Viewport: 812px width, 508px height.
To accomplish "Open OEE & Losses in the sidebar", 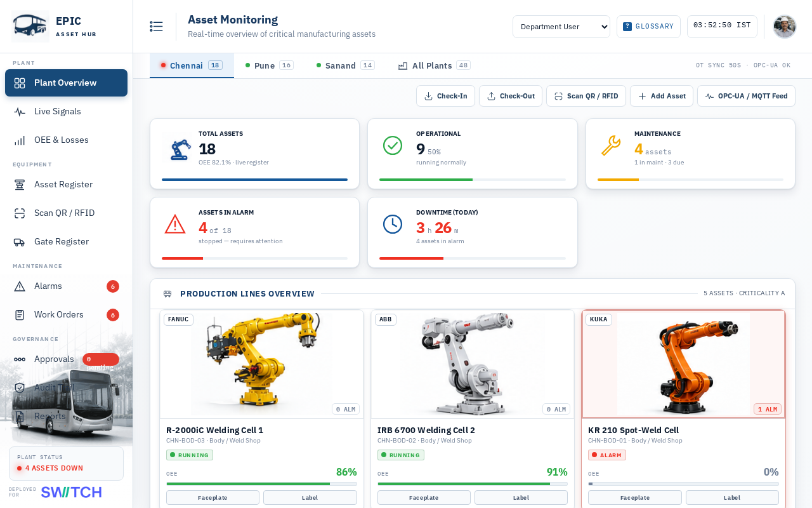I will pos(66,140).
